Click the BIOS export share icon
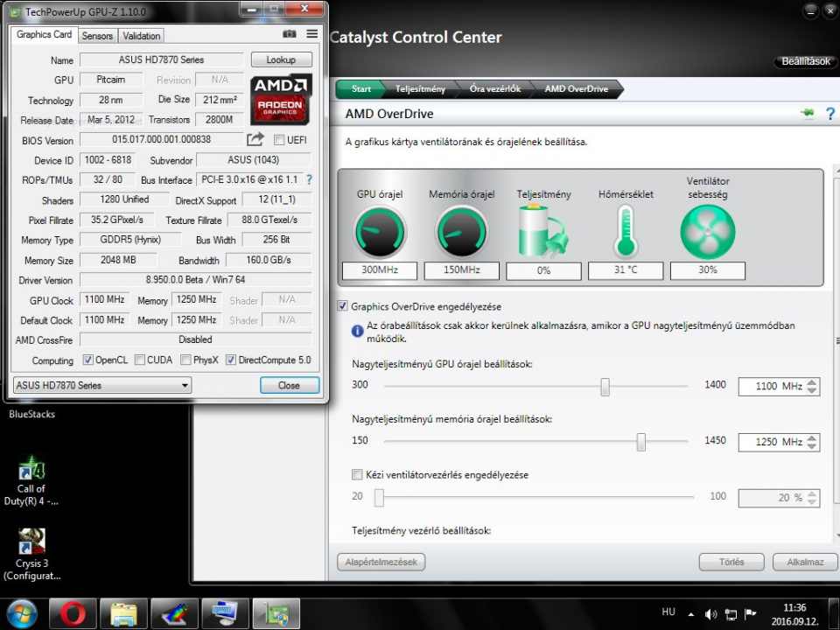 point(255,140)
